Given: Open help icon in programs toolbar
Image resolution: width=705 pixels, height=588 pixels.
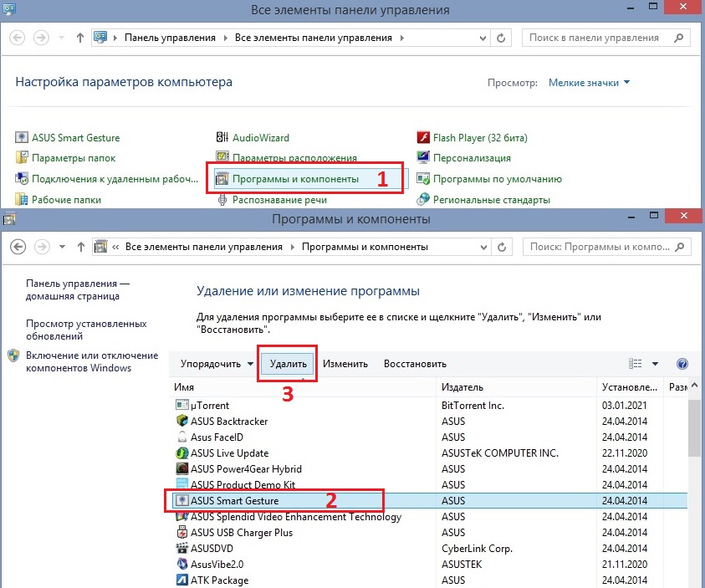Looking at the screenshot, I should (682, 364).
